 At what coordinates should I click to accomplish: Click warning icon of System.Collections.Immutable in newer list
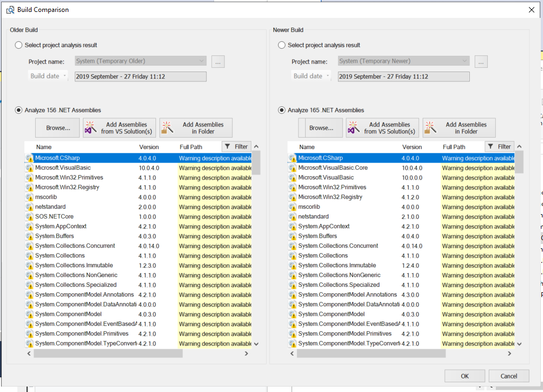[293, 266]
